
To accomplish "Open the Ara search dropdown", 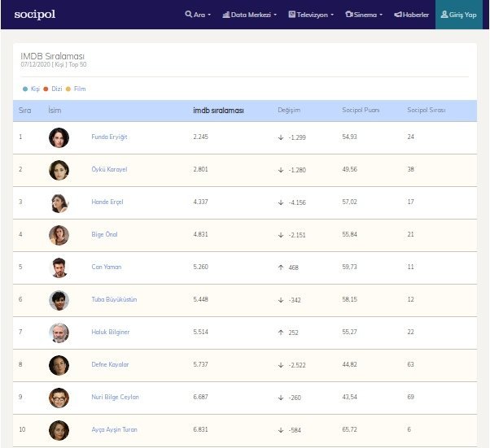I will coord(198,15).
